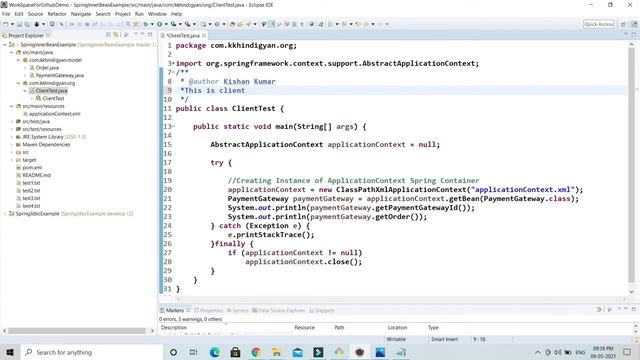Open the File menu
Screen dimensions: 640x360
[x=6, y=14]
